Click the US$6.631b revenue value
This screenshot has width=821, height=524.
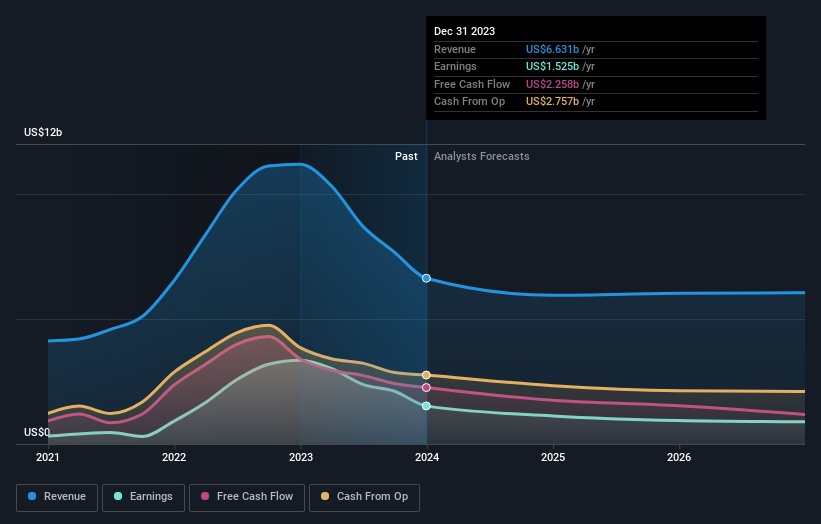pyautogui.click(x=552, y=49)
